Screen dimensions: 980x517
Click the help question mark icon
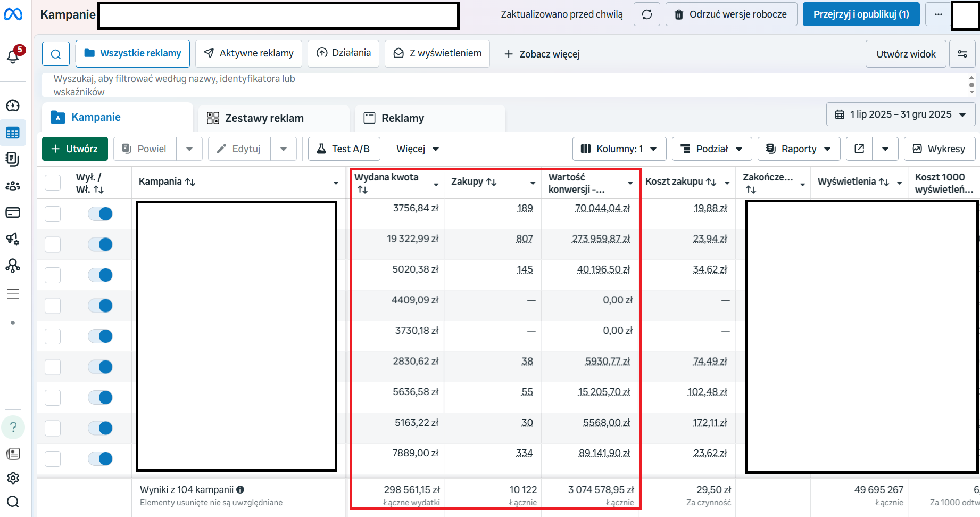(13, 427)
